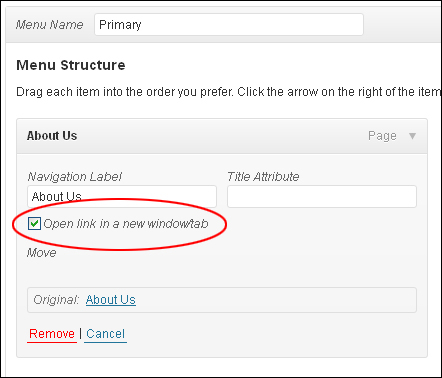
Task: Click the Move label
Action: click(x=42, y=253)
